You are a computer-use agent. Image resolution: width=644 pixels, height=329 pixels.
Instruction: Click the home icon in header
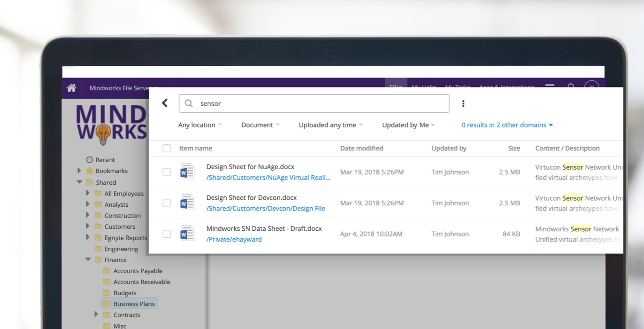tap(71, 88)
